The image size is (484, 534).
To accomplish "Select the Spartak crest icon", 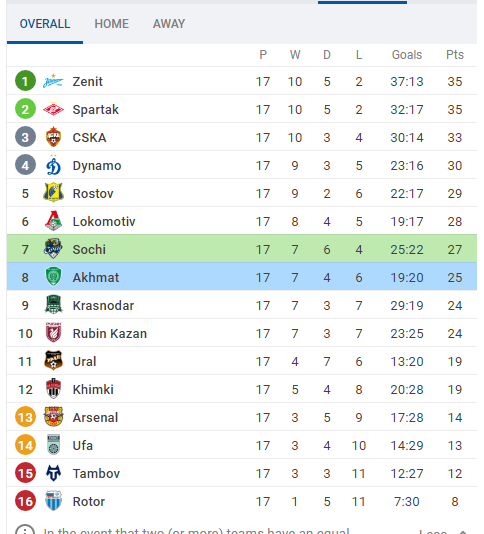I will click(53, 109).
